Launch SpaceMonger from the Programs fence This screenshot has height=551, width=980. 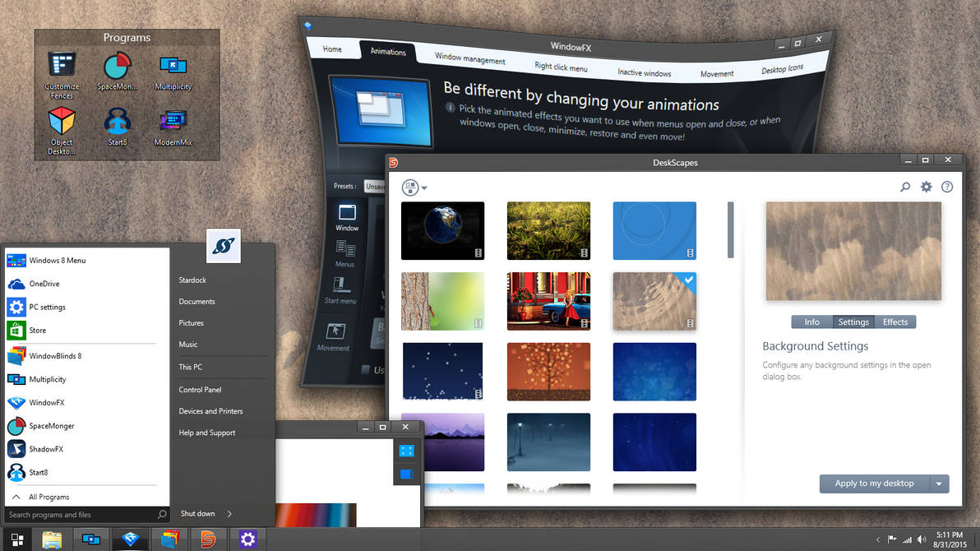[x=117, y=72]
